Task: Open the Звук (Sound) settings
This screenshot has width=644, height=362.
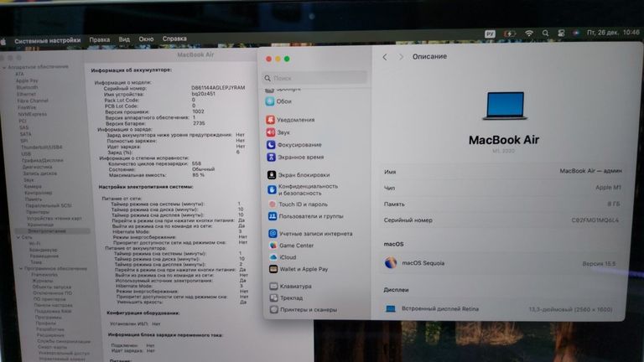Action: point(278,132)
